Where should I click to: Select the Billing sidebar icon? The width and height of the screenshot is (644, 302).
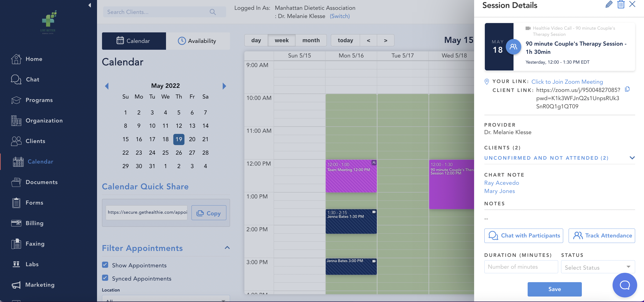(16, 223)
